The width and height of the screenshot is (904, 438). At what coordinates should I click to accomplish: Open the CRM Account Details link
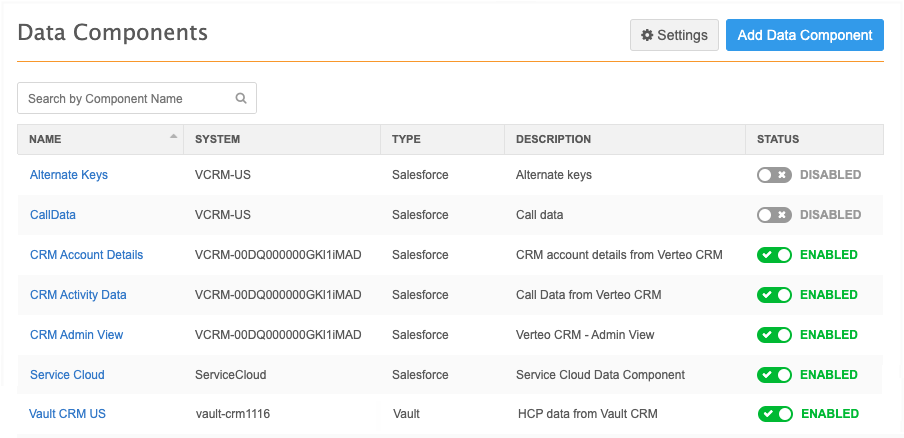click(86, 255)
